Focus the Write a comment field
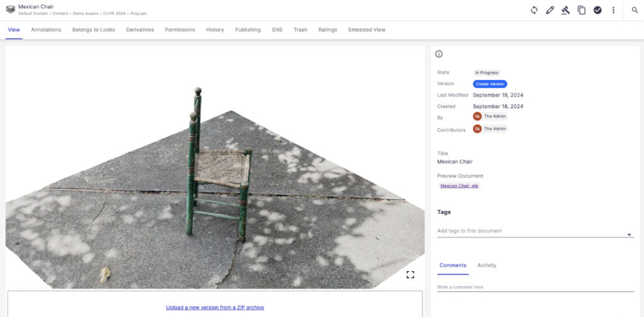The width and height of the screenshot is (644, 317). coord(535,287)
